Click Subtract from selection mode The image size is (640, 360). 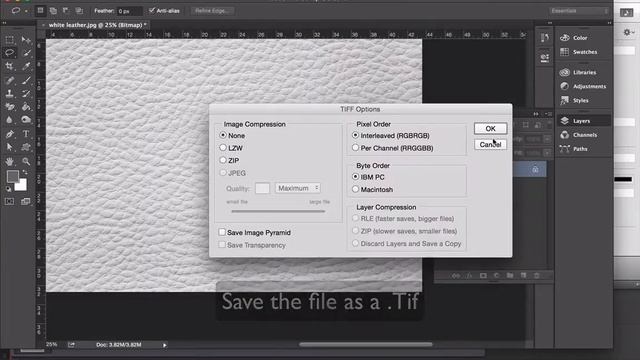[x=66, y=11]
